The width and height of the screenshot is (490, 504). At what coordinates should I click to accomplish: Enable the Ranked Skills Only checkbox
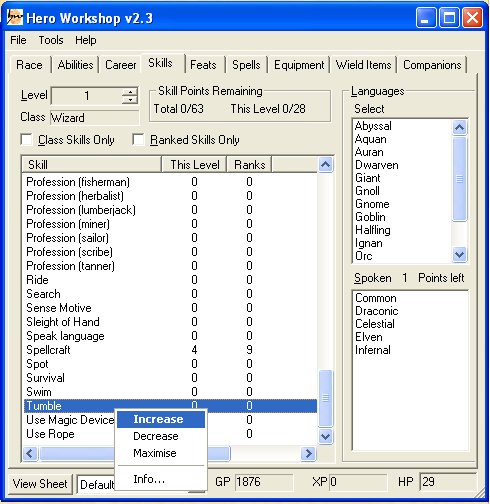pos(138,139)
